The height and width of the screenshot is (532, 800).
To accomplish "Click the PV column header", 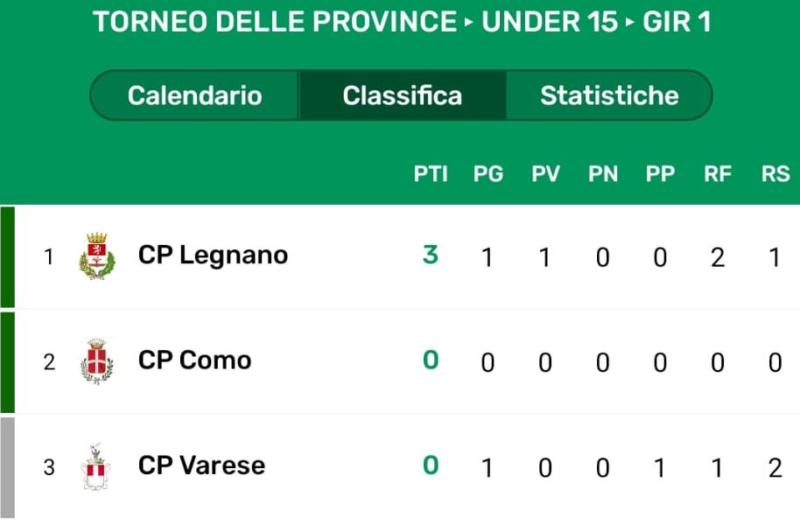I will click(545, 174).
